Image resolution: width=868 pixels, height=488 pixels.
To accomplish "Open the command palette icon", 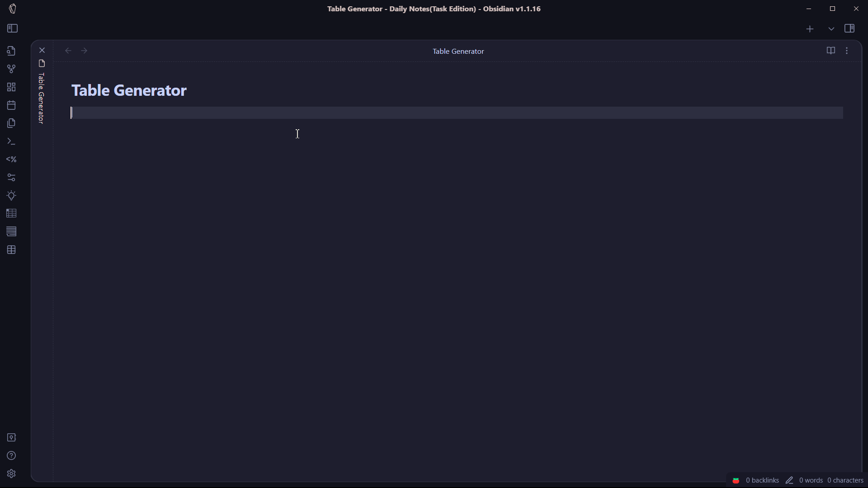I will click(11, 141).
